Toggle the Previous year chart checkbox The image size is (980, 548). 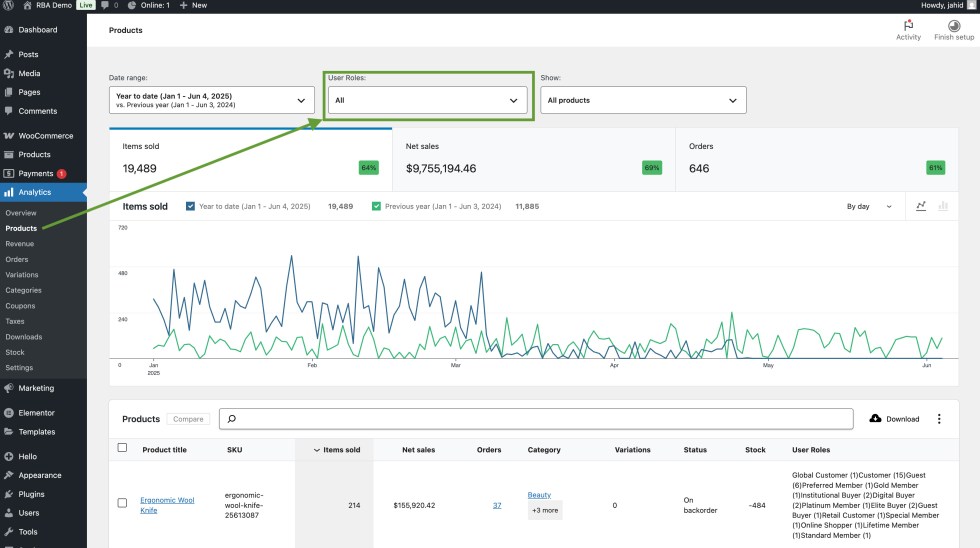376,206
